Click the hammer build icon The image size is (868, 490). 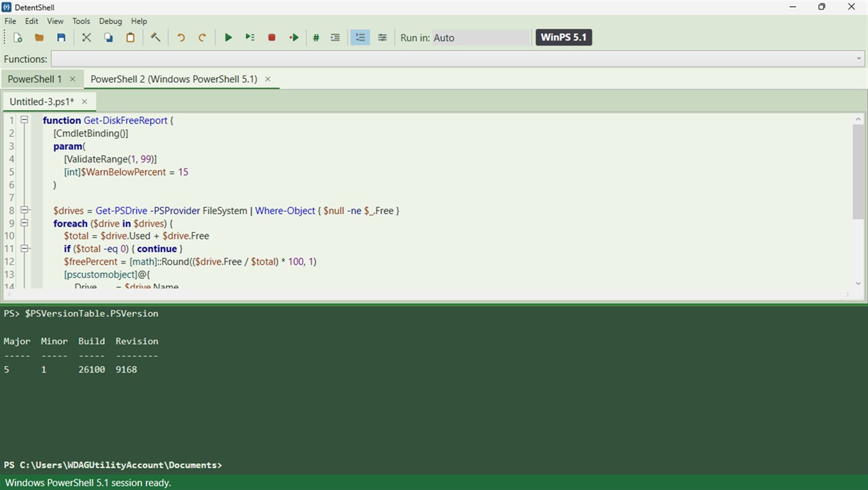pos(156,37)
